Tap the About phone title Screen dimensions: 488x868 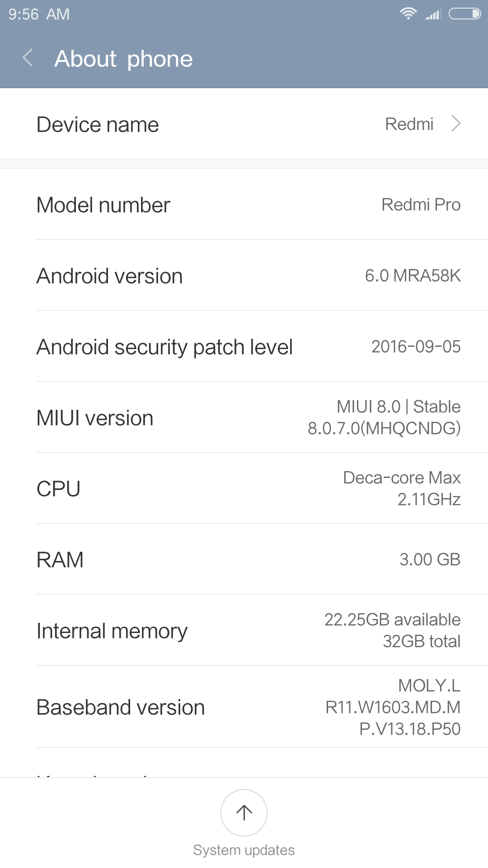[x=123, y=59]
